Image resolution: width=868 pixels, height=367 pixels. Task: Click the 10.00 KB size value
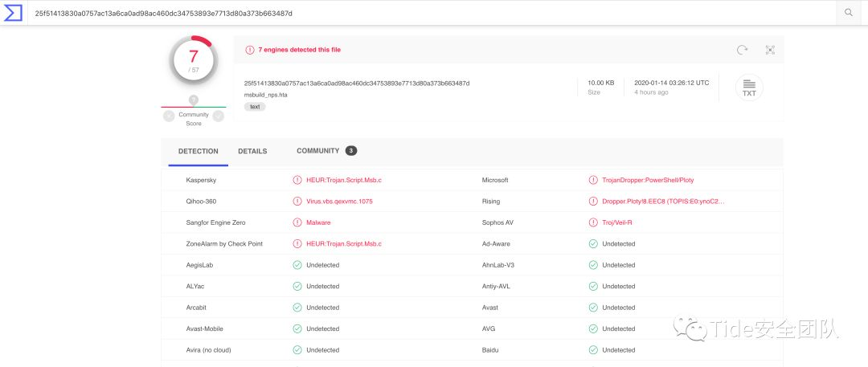click(x=600, y=83)
